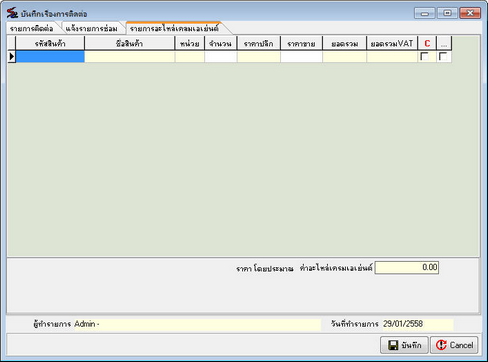The height and width of the screenshot is (362, 488).
Task: Select the row pointer arrow indicator
Action: [12, 56]
